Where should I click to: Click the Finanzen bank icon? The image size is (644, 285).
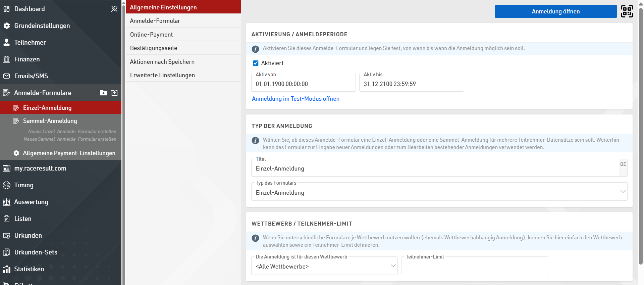point(6,59)
